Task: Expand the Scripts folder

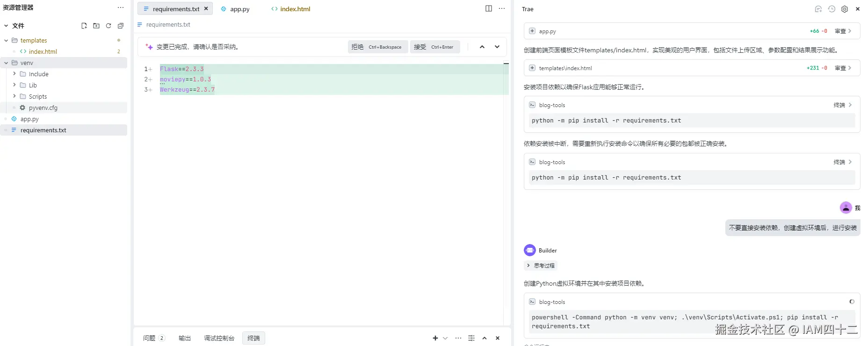Action: pyautogui.click(x=14, y=96)
